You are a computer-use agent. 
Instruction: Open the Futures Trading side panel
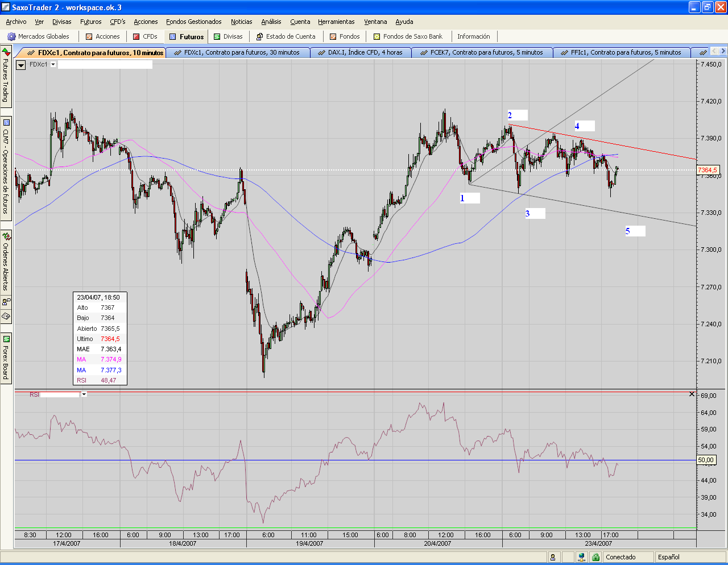6,77
